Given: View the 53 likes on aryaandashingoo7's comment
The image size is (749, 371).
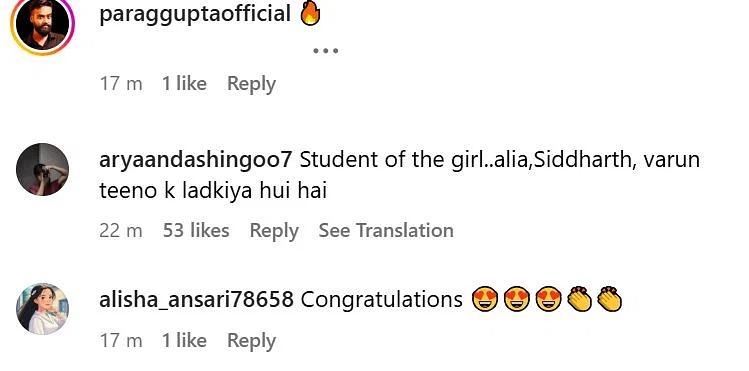Looking at the screenshot, I should (196, 230).
